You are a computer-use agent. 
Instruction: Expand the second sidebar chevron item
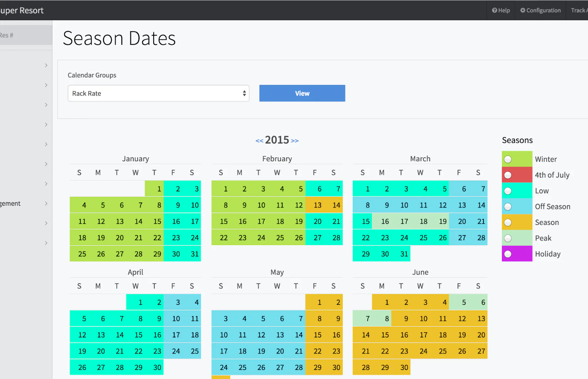point(46,85)
